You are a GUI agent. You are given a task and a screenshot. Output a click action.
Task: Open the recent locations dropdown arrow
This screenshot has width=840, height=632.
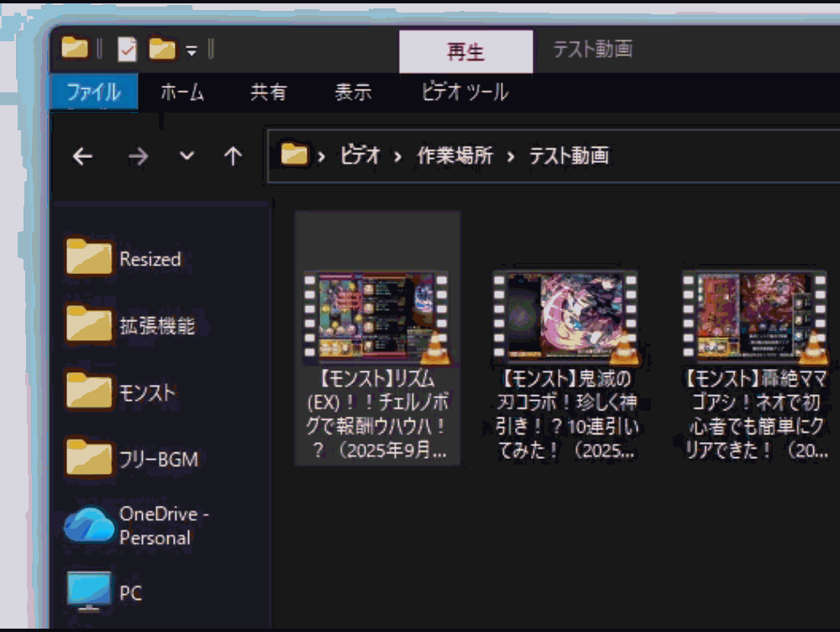186,155
